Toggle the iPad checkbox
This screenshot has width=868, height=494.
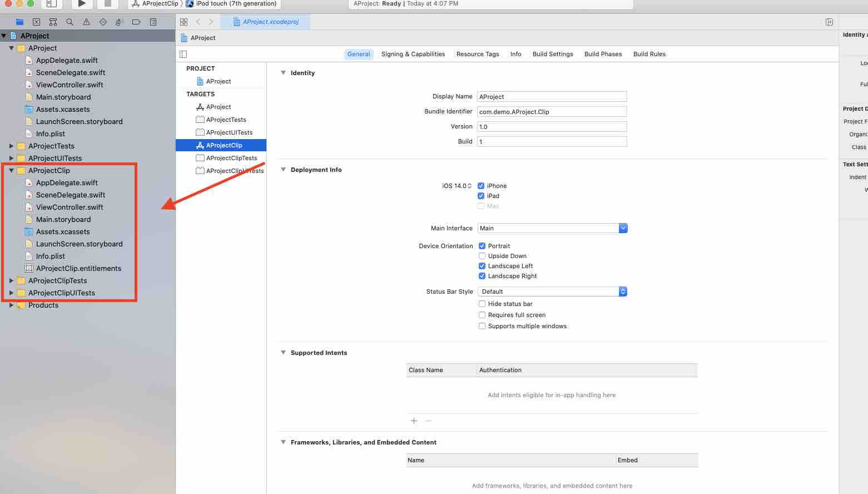(481, 196)
